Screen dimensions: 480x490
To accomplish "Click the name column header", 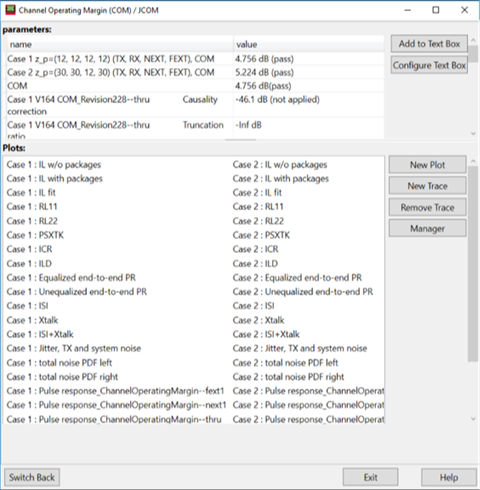I will [x=120, y=44].
